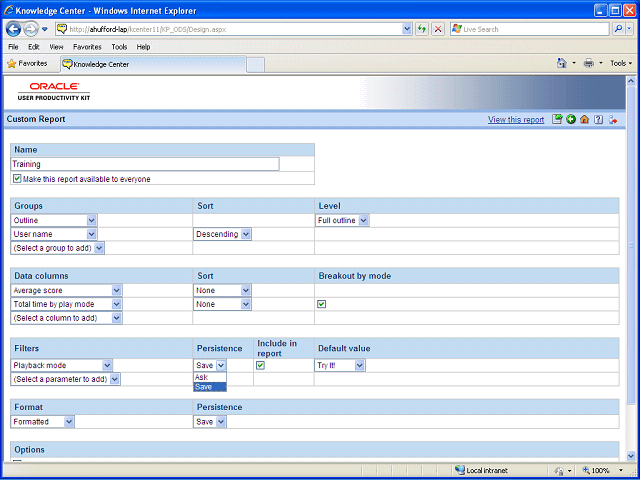Click the report Name text field

coord(145,164)
